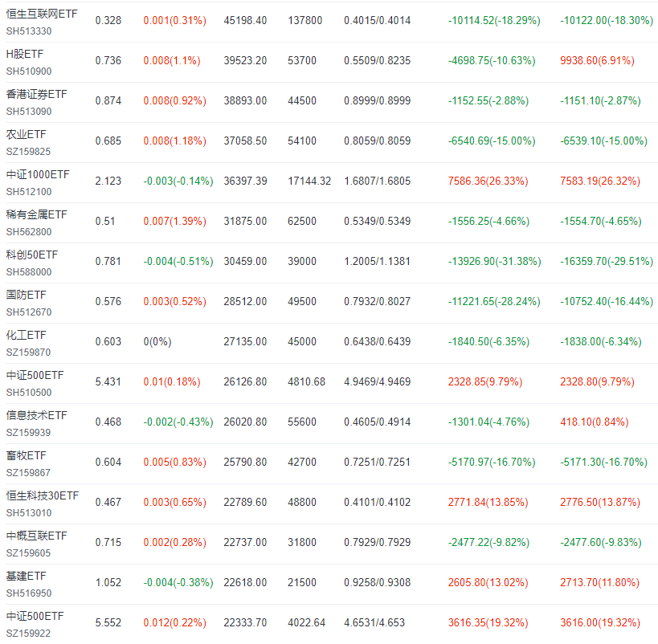Image resolution: width=658 pixels, height=644 pixels.
Task: Click change 0.012(0.22%)
Action: [x=175, y=623]
